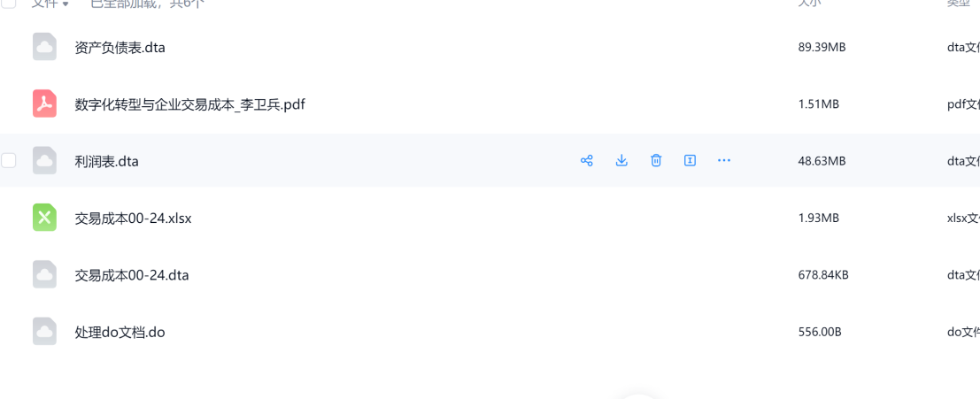The width and height of the screenshot is (980, 399).
Task: Open the 交易成本00-24.xlsx spreadsheet
Action: click(x=134, y=218)
